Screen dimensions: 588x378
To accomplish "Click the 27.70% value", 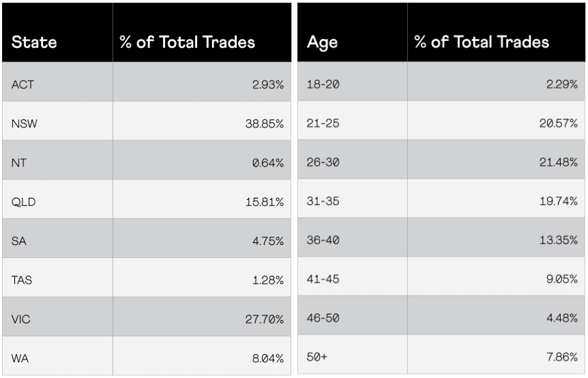I will (x=265, y=319).
